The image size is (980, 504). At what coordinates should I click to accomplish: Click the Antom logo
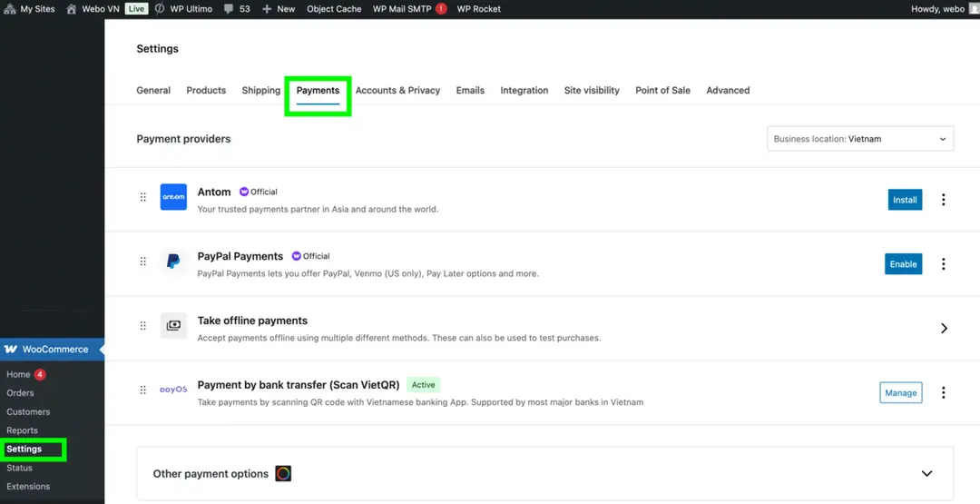[x=173, y=197]
